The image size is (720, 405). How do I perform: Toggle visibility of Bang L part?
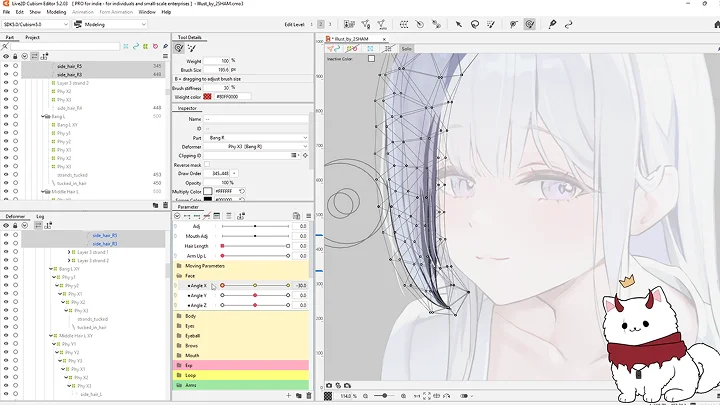pyautogui.click(x=6, y=116)
